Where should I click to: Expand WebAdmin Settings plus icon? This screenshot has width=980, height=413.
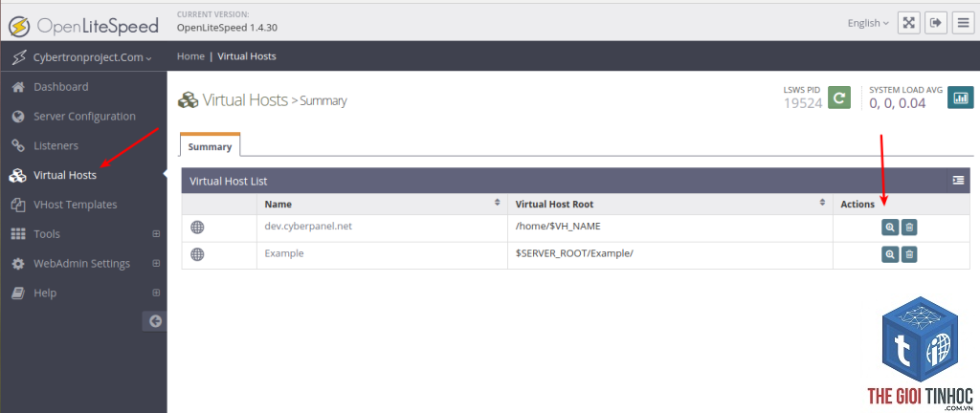tap(156, 263)
